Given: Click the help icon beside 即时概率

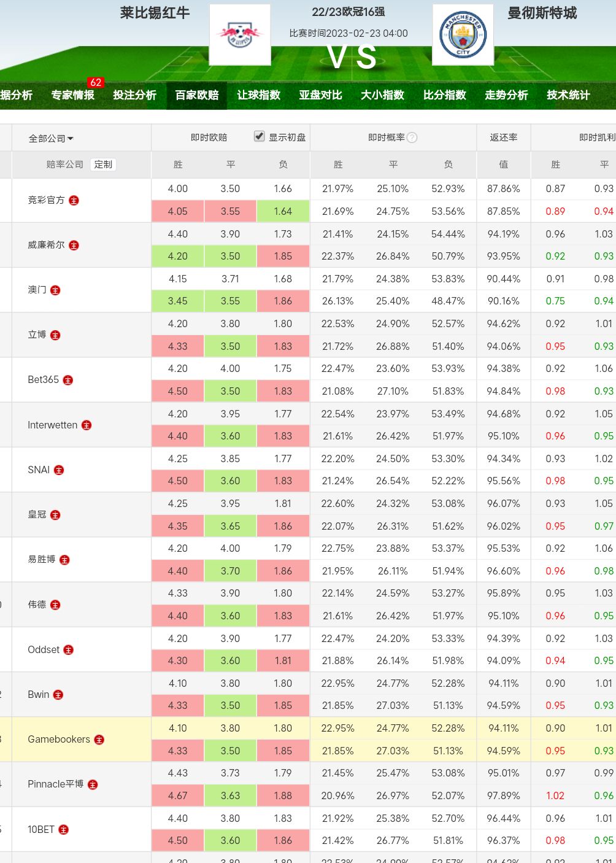Looking at the screenshot, I should pyautogui.click(x=412, y=138).
